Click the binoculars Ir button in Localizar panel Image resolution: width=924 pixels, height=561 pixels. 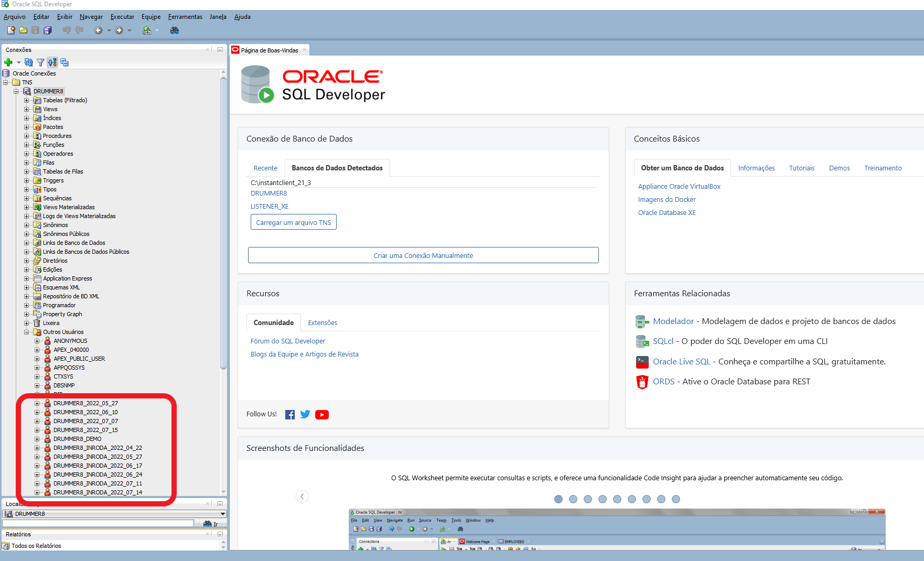coord(210,524)
